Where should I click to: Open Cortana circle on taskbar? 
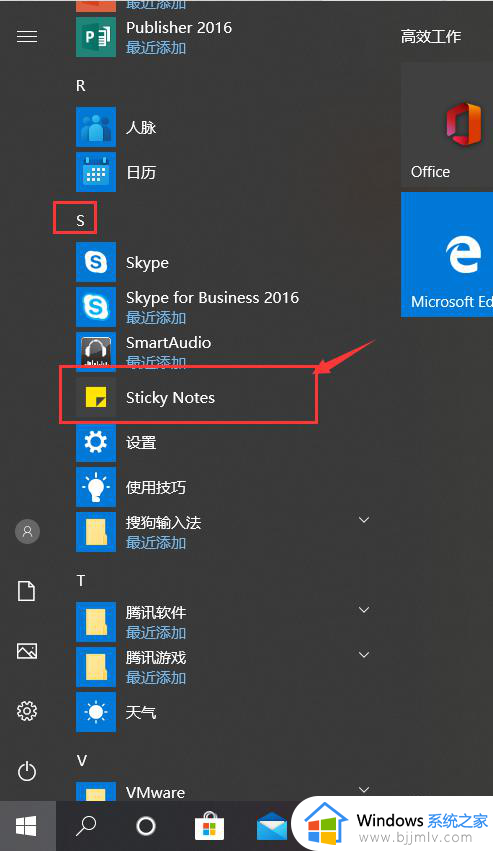(146, 826)
